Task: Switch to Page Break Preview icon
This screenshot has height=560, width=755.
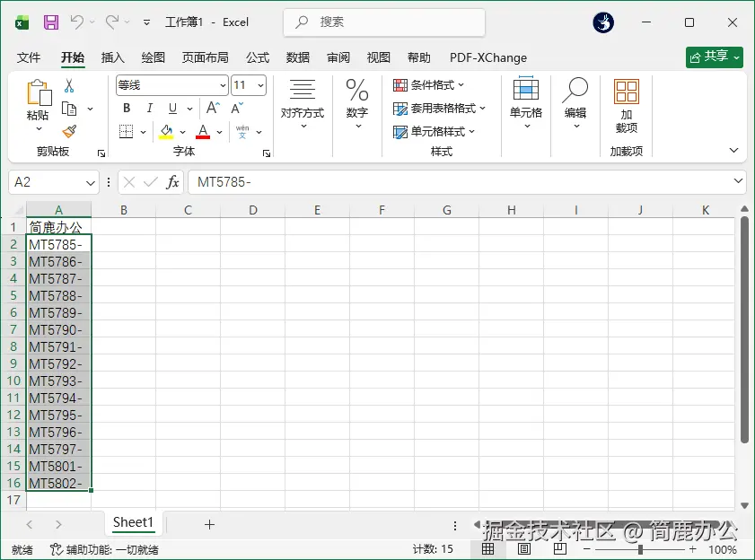Action: [560, 548]
